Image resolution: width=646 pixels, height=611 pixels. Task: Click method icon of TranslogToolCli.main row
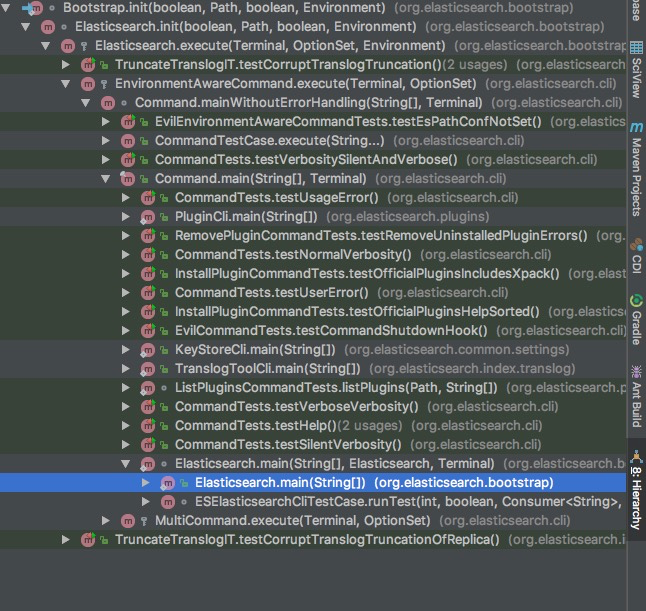[x=147, y=369]
